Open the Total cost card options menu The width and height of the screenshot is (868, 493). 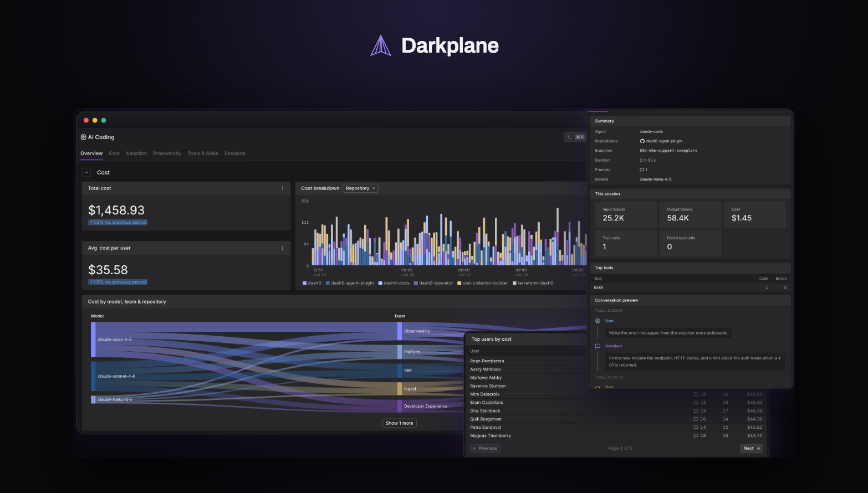(282, 188)
